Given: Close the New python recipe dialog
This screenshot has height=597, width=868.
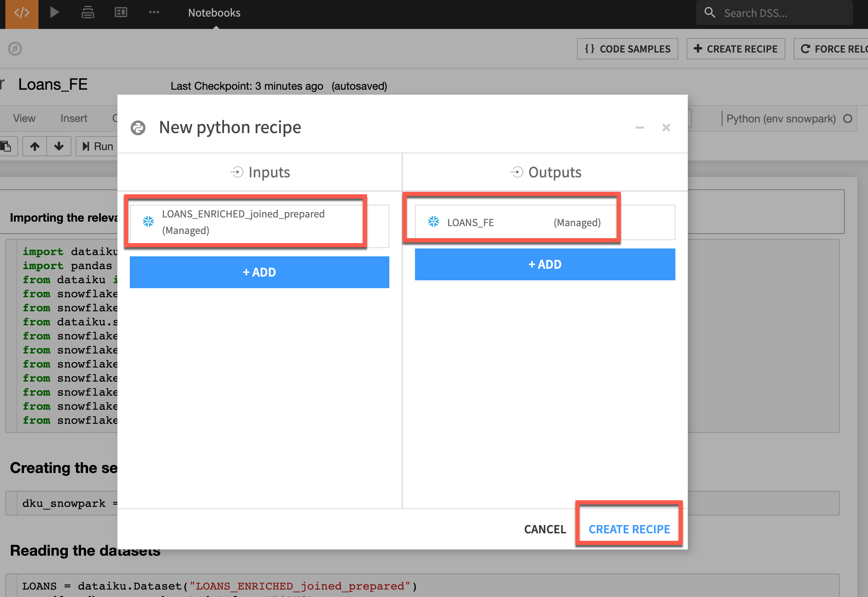Looking at the screenshot, I should click(x=666, y=128).
